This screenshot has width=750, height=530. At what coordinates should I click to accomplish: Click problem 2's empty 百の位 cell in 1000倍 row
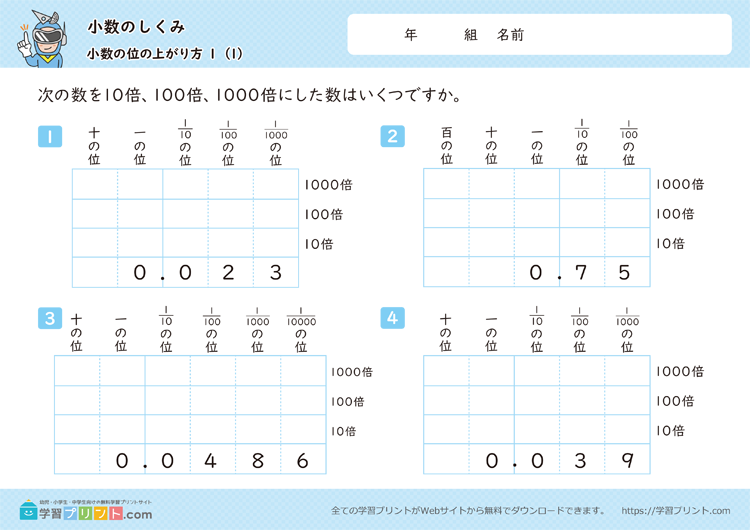click(x=446, y=184)
